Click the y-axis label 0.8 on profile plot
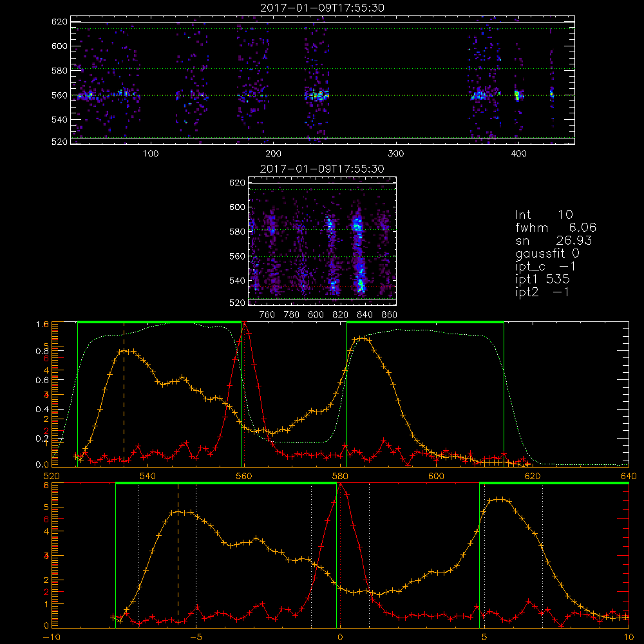The image size is (644, 644). (x=42, y=351)
